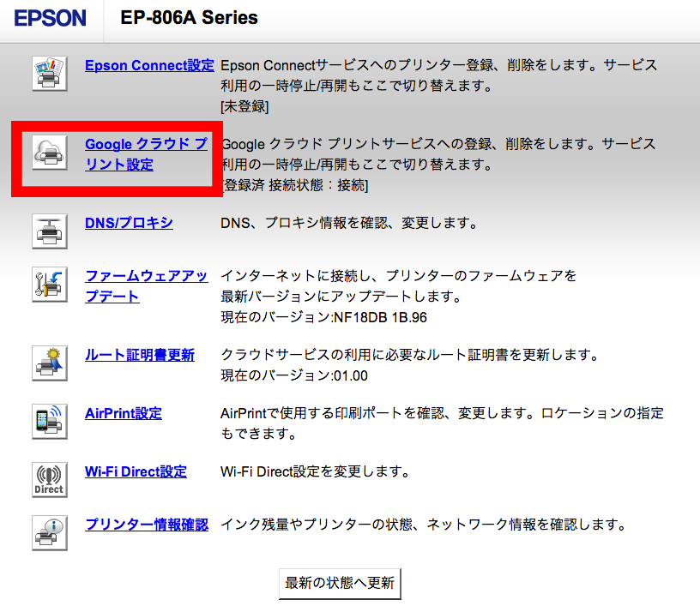Click the printer information check icon
The image size is (700, 612).
point(50,533)
